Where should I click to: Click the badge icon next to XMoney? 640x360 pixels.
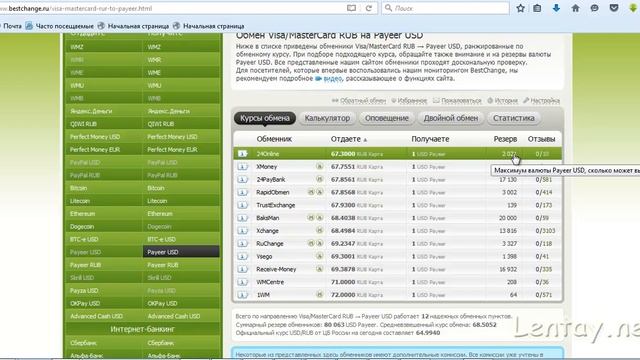pyautogui.click(x=320, y=167)
